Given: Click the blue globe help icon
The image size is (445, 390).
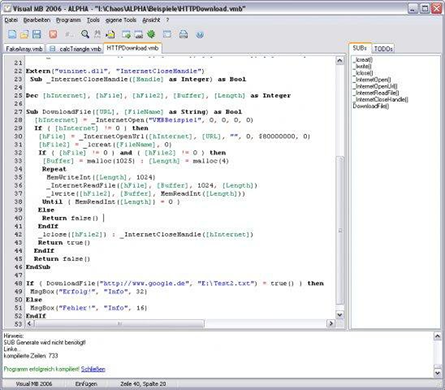Looking at the screenshot, I should (200, 34).
